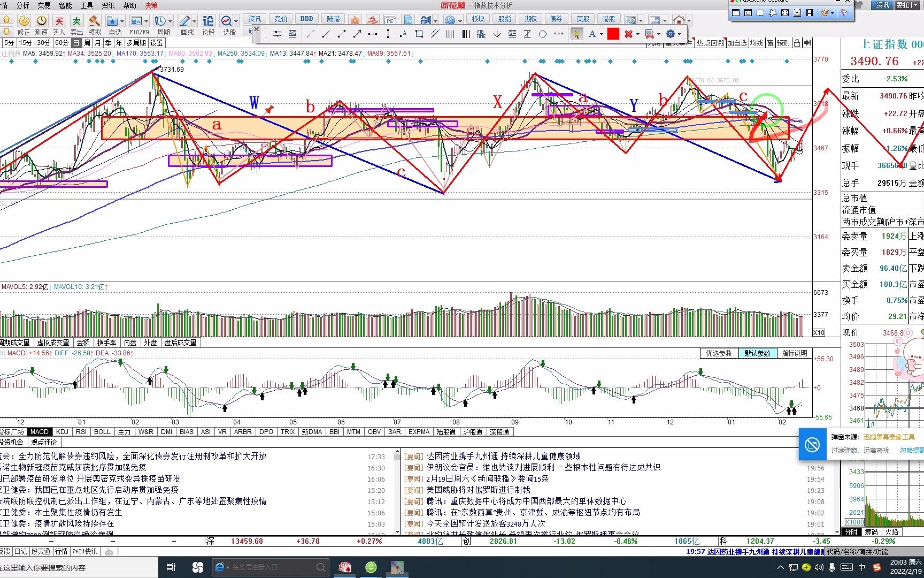Click the PE valuation icon in toolbar

point(390,20)
